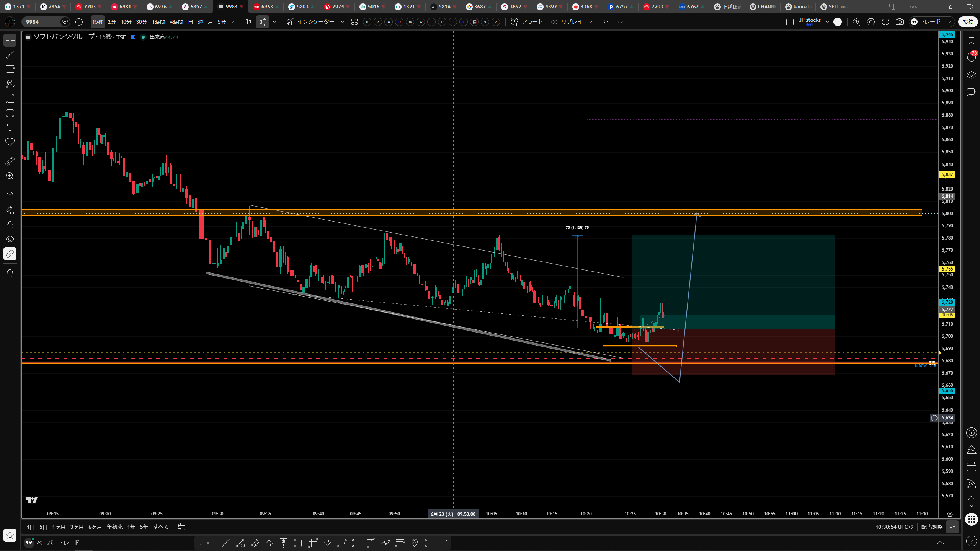Select the 6,832 yellow price label
Image resolution: width=980 pixels, height=551 pixels.
coord(947,174)
